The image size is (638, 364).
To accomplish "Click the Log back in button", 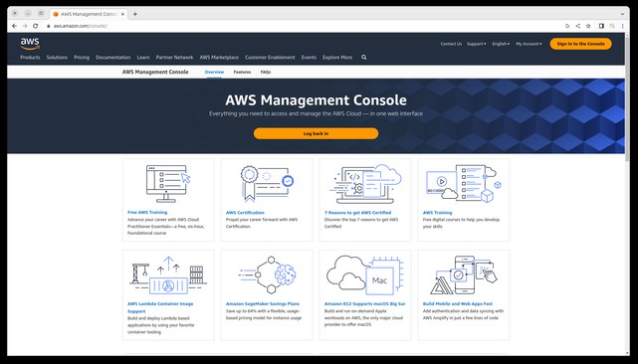I will pyautogui.click(x=316, y=133).
